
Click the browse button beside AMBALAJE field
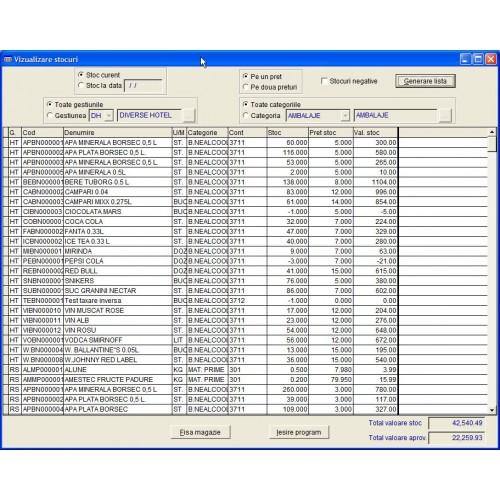pyautogui.click(x=445, y=116)
